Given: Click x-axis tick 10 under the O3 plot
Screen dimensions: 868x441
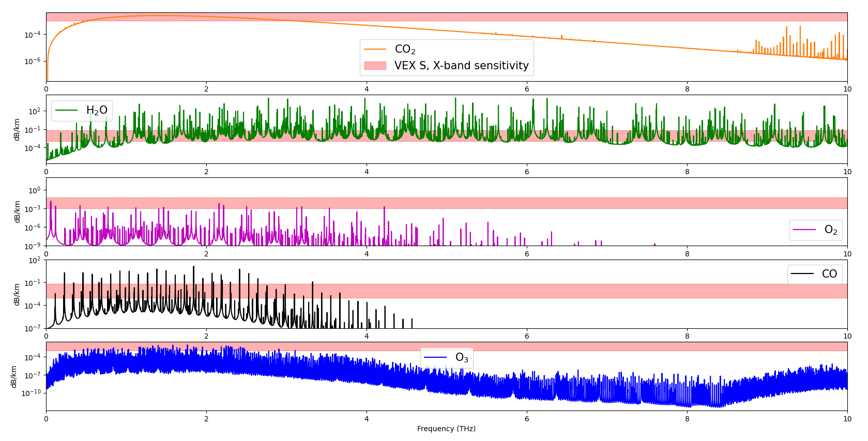Looking at the screenshot, I should 847,419.
